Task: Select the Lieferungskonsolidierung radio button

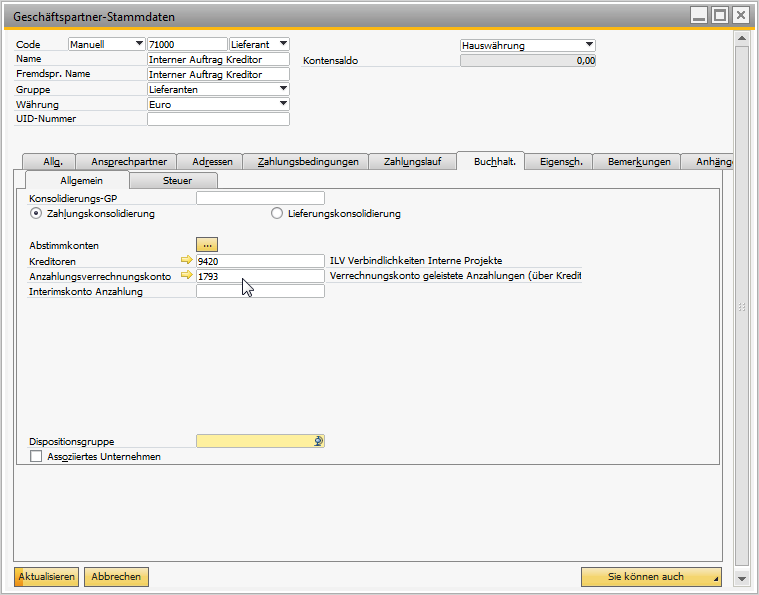Action: pyautogui.click(x=277, y=213)
